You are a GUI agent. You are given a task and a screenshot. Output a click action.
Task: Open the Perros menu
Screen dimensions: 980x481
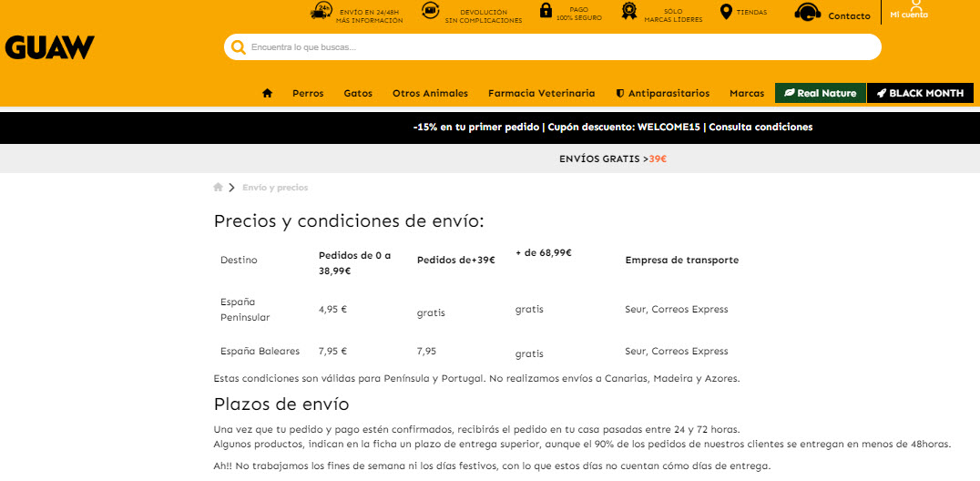click(x=308, y=93)
